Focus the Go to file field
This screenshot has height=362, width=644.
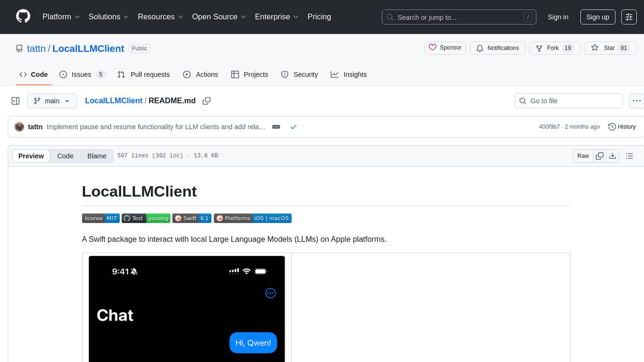click(x=569, y=101)
